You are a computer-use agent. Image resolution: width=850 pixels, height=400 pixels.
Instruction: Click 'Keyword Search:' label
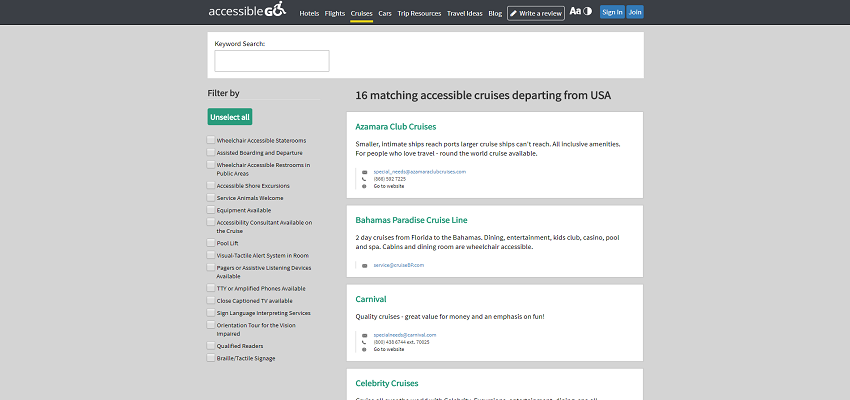click(240, 43)
